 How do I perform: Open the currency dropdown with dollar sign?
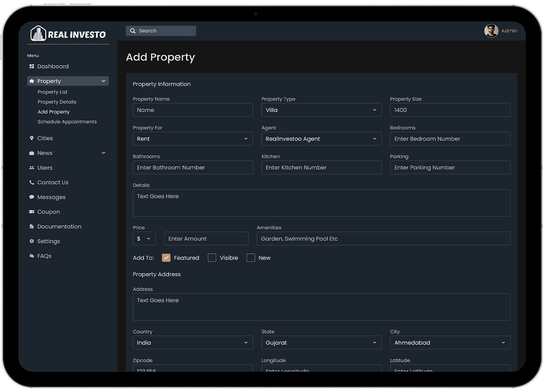144,239
